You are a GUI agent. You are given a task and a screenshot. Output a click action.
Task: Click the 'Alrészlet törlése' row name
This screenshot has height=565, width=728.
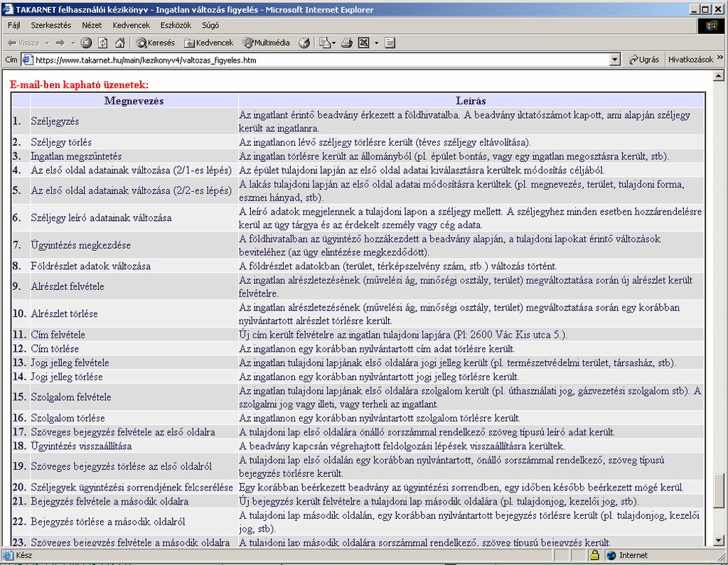tap(64, 314)
